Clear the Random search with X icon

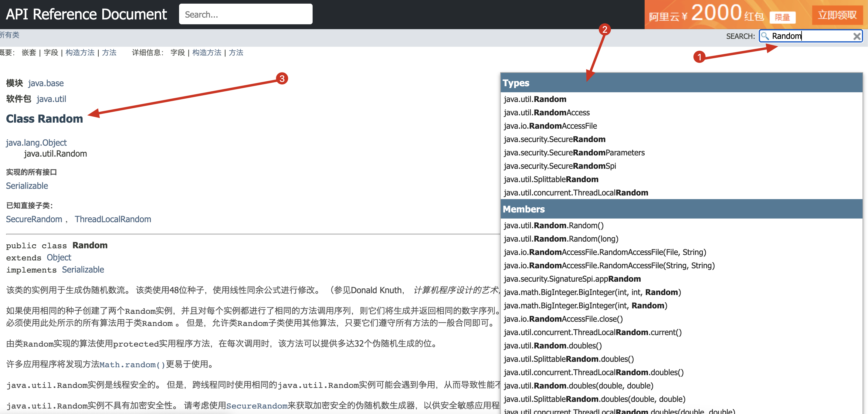[856, 36]
